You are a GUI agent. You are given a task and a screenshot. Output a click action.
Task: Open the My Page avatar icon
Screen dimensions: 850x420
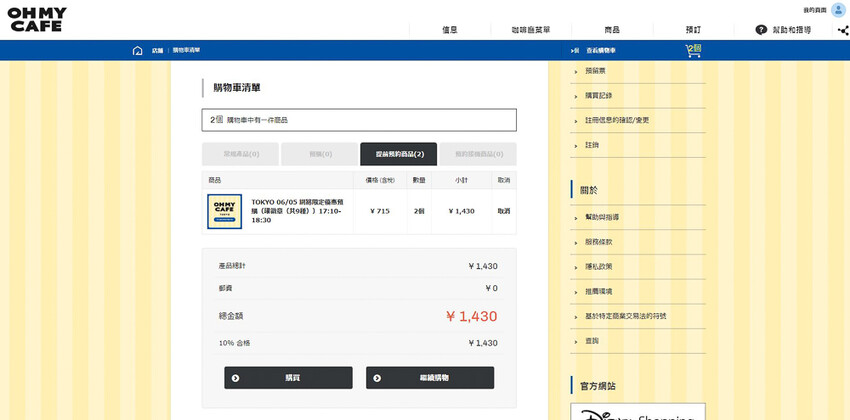(838, 10)
